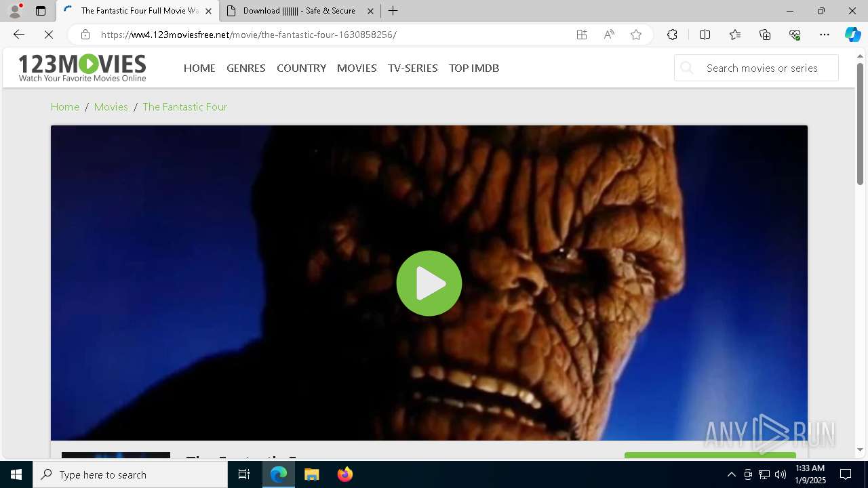Go back to the previous page

19,35
